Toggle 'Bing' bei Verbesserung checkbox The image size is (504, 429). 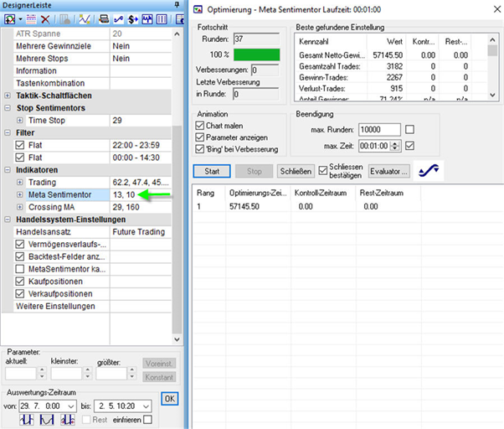[x=200, y=149]
